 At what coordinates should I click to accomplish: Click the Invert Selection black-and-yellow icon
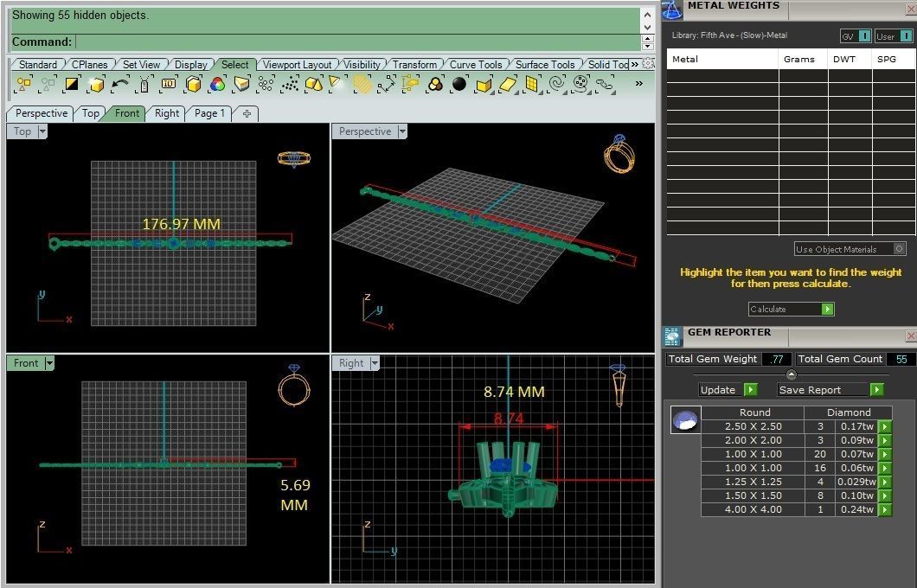click(71, 85)
